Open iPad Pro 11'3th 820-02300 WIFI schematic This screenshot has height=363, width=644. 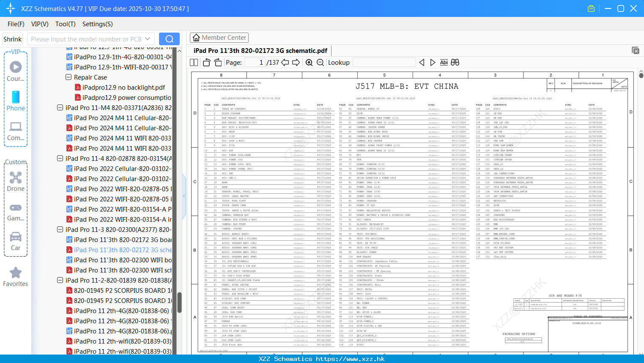click(x=119, y=270)
